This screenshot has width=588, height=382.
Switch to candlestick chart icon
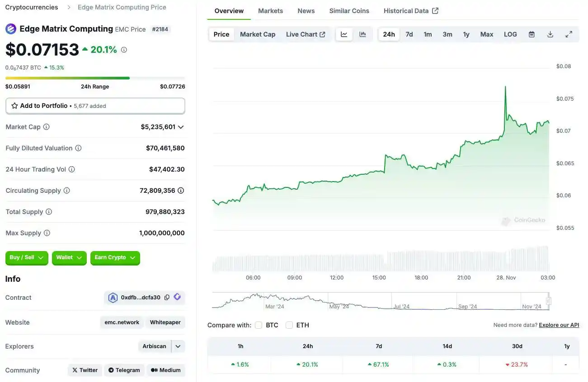click(x=362, y=34)
